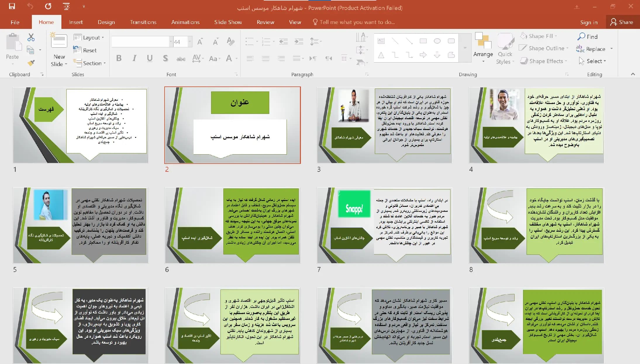Open the Layout dropdown
Screen dimensions: 640x364
coord(89,37)
